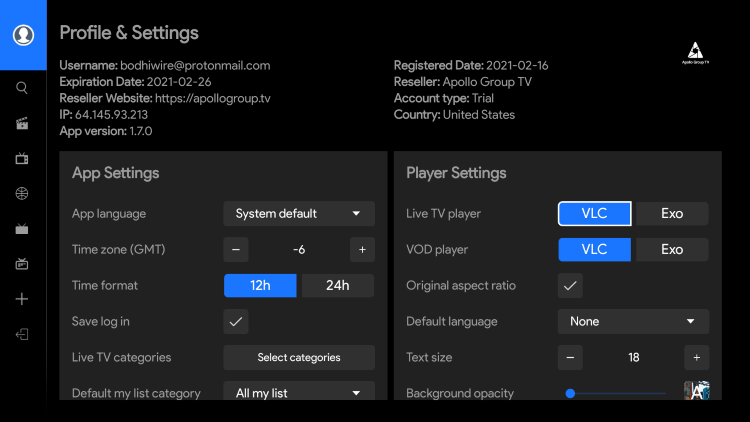Open the live TV solid television icon
This screenshot has width=750, height=422.
click(x=22, y=229)
